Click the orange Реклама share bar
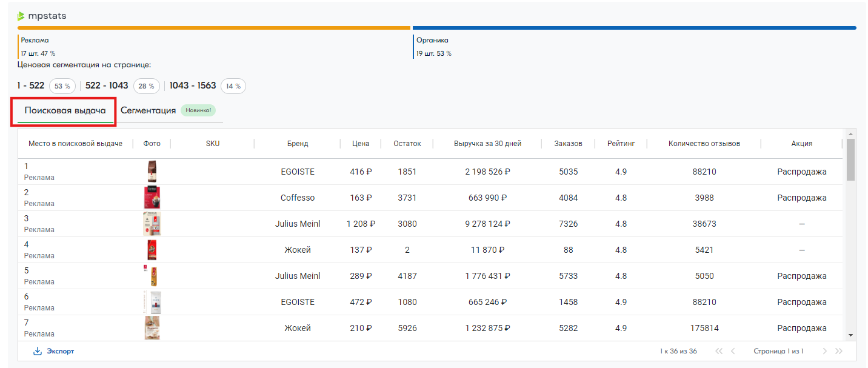Viewport: 868px width, 368px height. tap(214, 28)
